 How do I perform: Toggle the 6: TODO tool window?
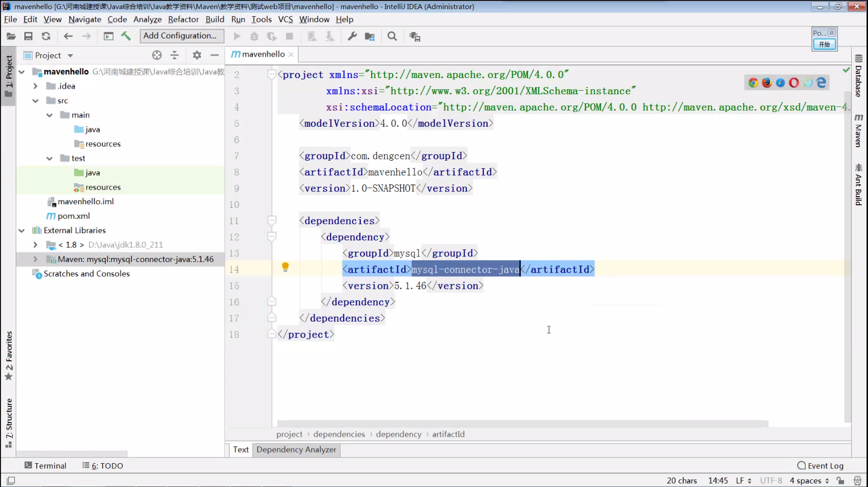click(x=103, y=466)
